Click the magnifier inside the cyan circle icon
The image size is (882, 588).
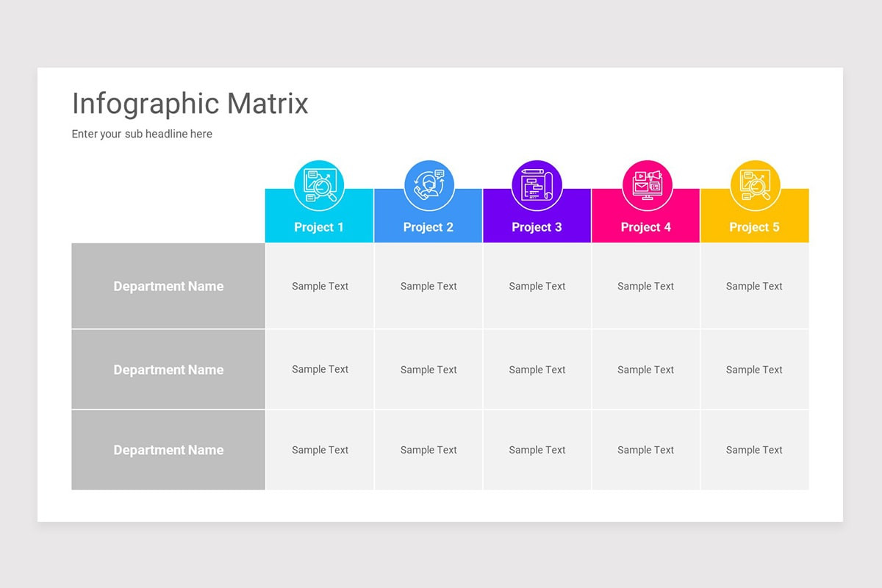[x=323, y=188]
